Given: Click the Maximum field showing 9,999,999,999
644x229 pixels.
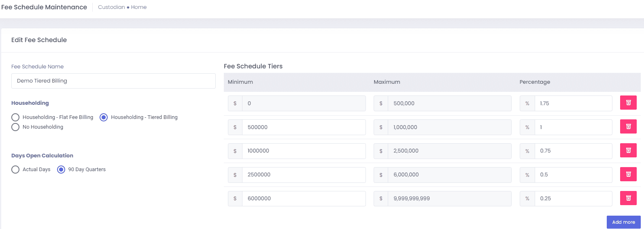Looking at the screenshot, I should (449, 199).
